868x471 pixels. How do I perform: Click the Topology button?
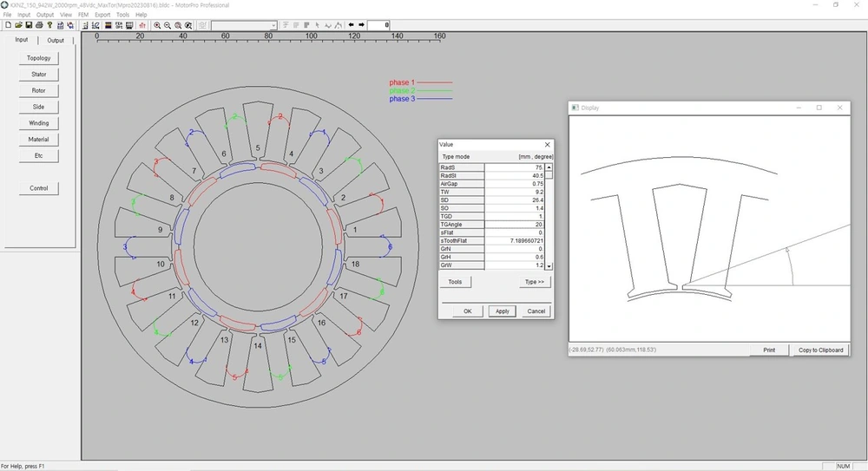(x=39, y=58)
